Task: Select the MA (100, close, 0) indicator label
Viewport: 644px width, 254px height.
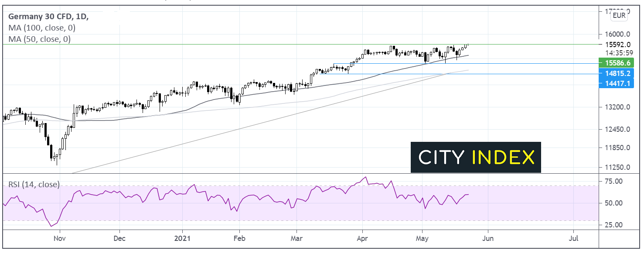Action: click(41, 28)
